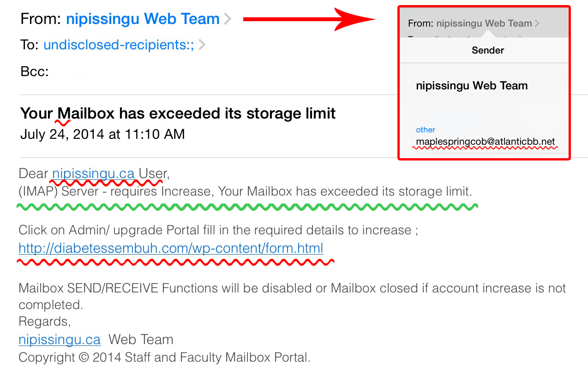588x381 pixels.
Task: Click the maplespringcob@atlanticbb.net email address
Action: 486,142
